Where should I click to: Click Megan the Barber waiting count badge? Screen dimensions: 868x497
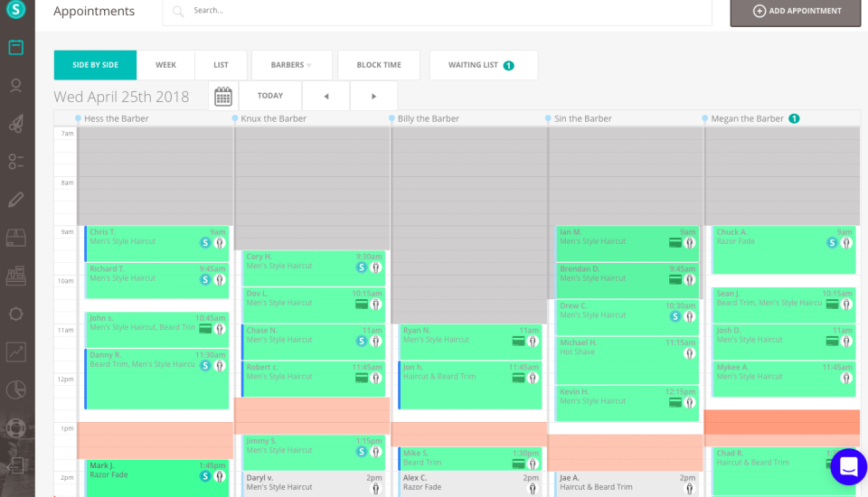[794, 118]
